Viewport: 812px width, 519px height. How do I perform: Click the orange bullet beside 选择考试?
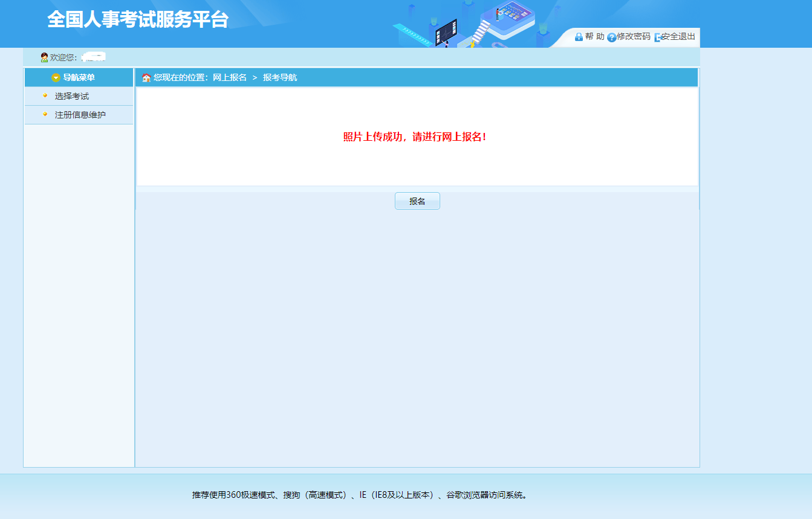[x=45, y=95]
